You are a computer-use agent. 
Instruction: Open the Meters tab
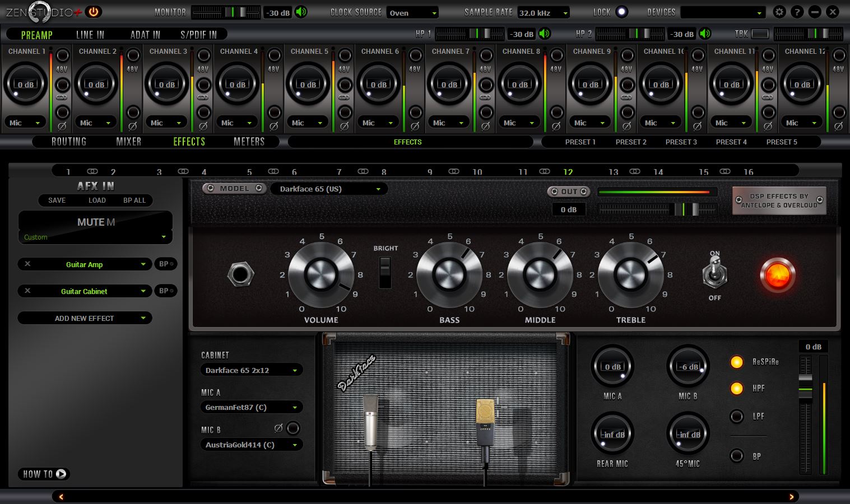[249, 142]
